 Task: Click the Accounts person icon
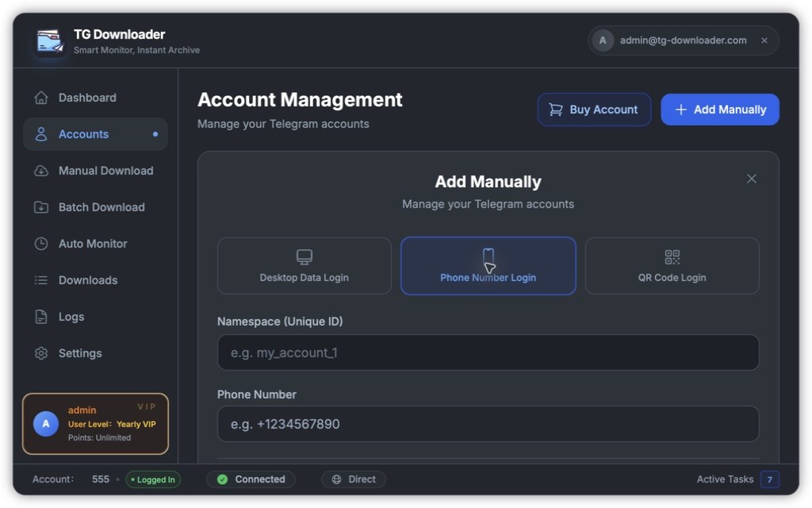pos(41,134)
